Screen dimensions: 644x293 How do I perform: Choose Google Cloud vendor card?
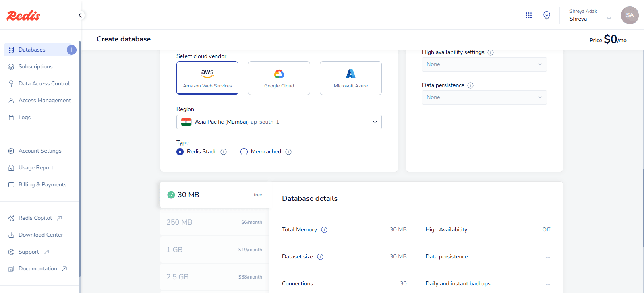pyautogui.click(x=279, y=78)
